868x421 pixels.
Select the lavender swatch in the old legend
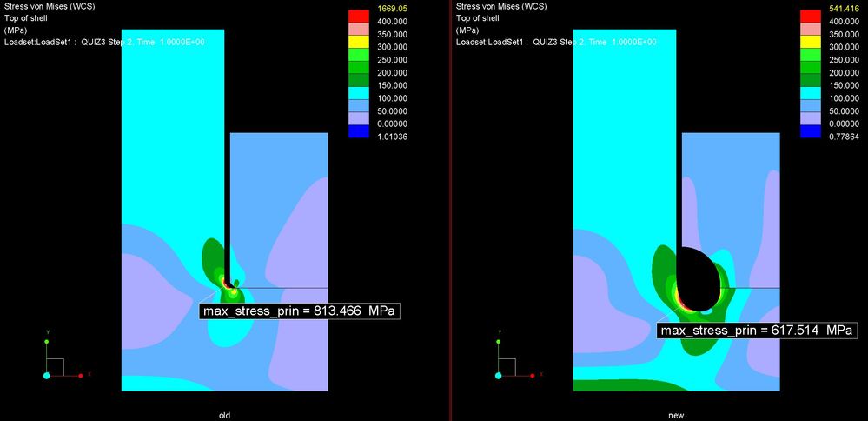[358, 117]
